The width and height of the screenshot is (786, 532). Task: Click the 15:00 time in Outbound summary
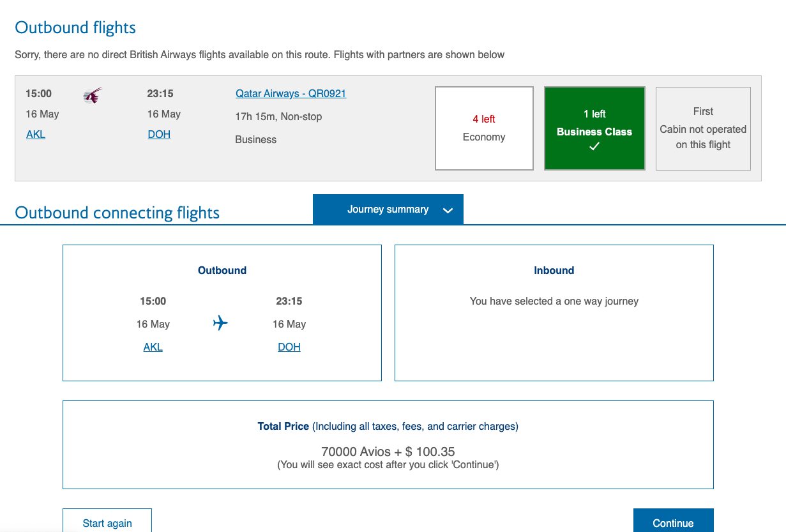point(153,301)
